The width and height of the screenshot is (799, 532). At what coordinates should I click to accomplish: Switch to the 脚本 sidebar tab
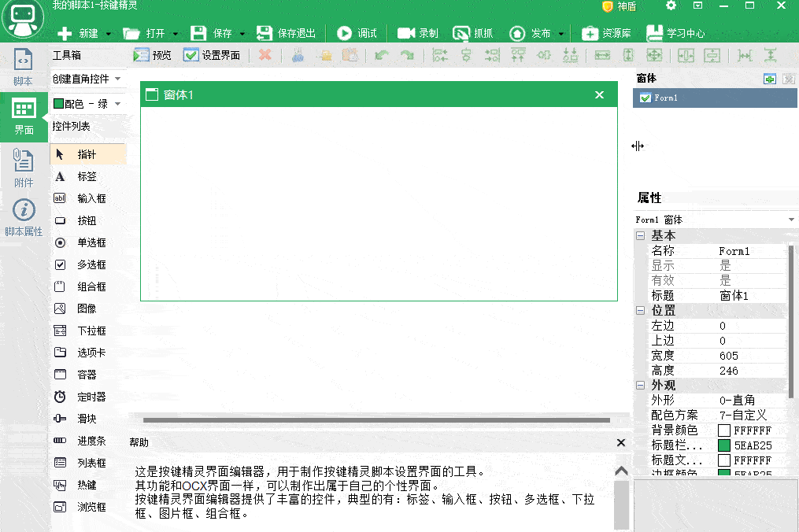[24, 67]
